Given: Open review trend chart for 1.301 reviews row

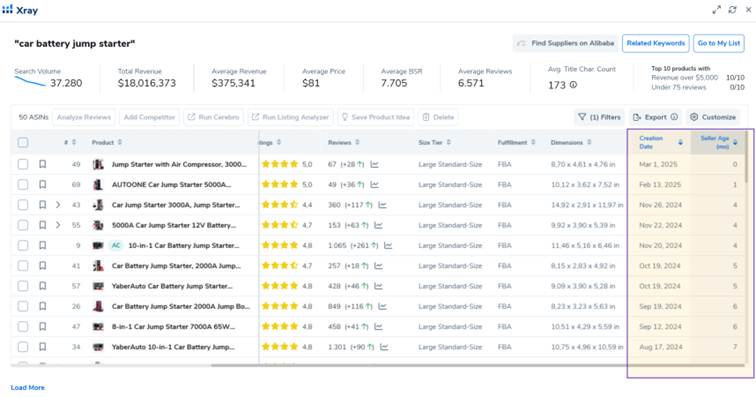Looking at the screenshot, I should 384,347.
